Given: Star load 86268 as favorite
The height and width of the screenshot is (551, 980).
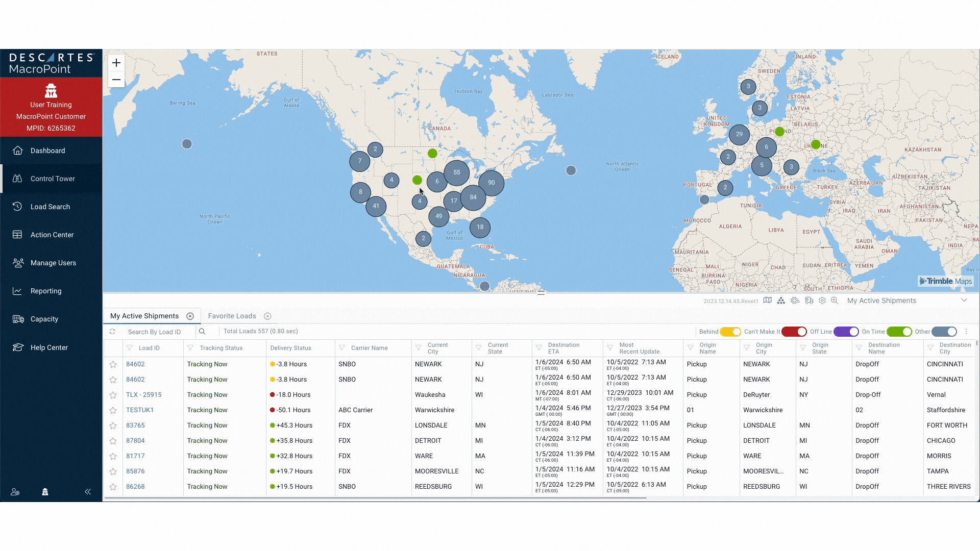Looking at the screenshot, I should click(113, 487).
